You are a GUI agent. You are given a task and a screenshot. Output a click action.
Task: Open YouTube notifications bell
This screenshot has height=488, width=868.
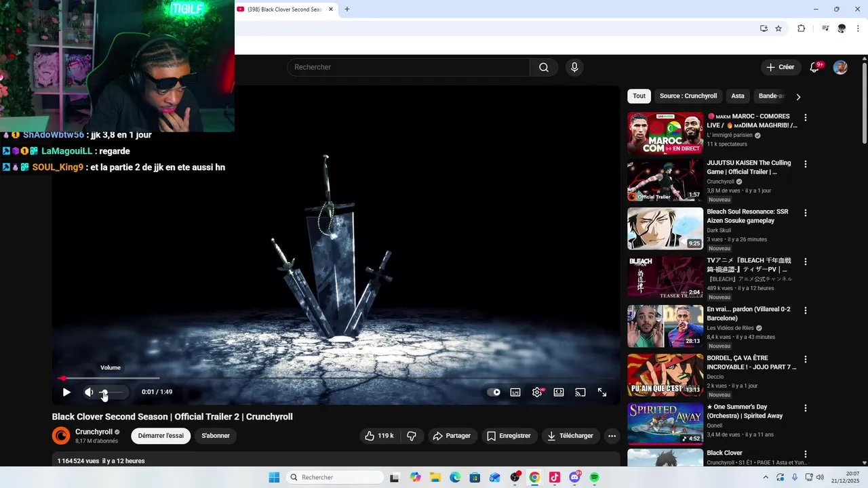point(815,67)
